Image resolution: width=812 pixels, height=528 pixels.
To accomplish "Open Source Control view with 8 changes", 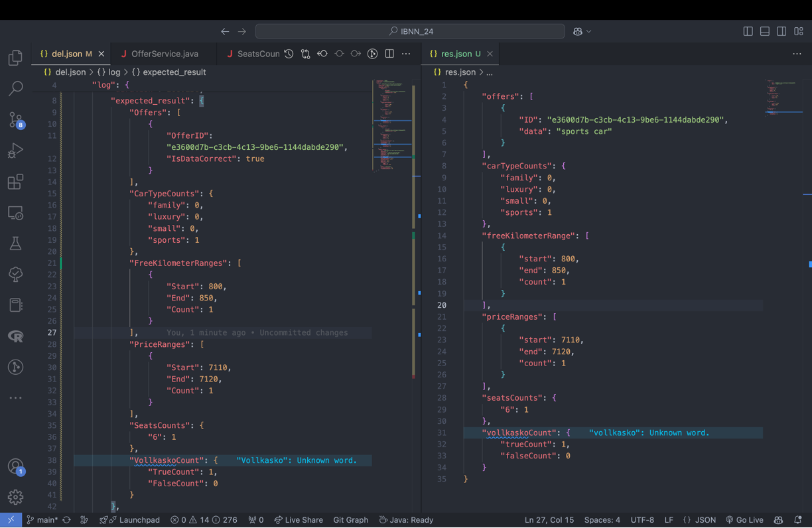I will click(x=15, y=120).
